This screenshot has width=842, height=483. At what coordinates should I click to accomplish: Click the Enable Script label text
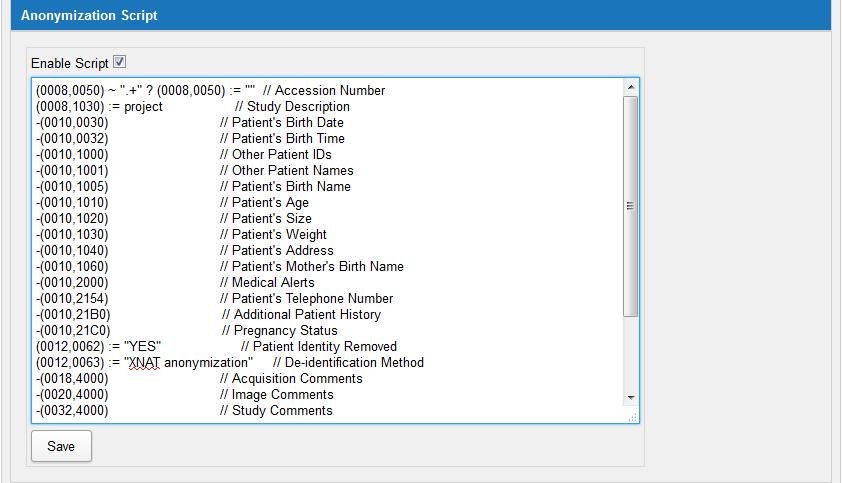pos(69,63)
